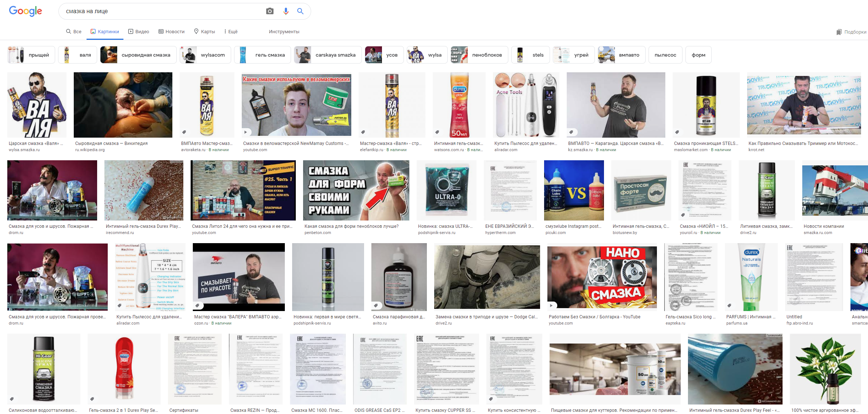The height and width of the screenshot is (414, 868).
Task: Expand the 'Ещё' menu
Action: (231, 32)
